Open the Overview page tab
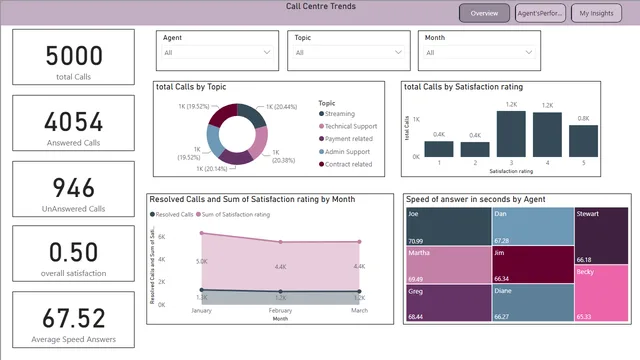Screen dimensions: 640x360 [484, 13]
